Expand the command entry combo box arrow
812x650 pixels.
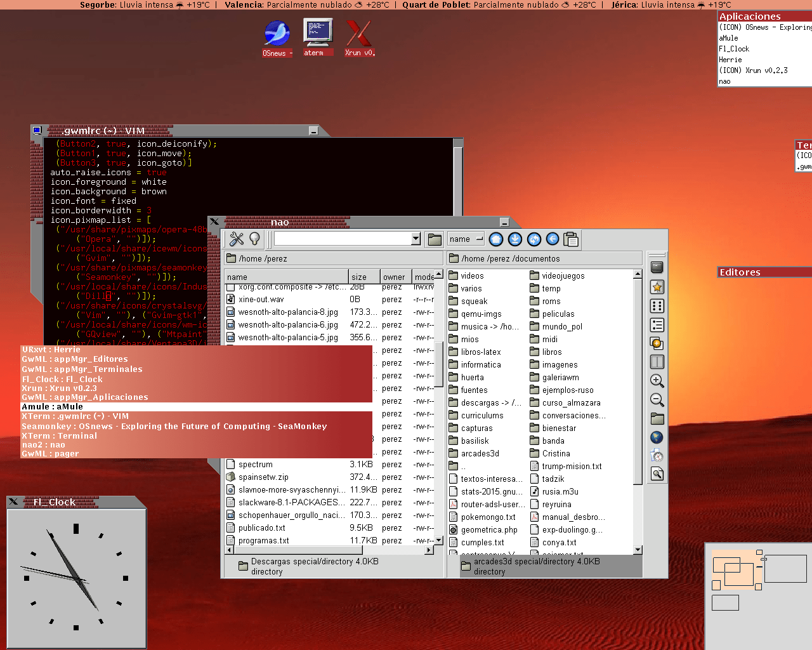[416, 239]
